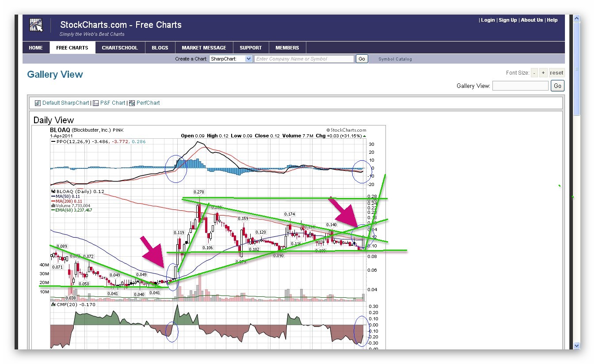The image size is (595, 364).
Task: Click the font size reset button
Action: (x=557, y=73)
